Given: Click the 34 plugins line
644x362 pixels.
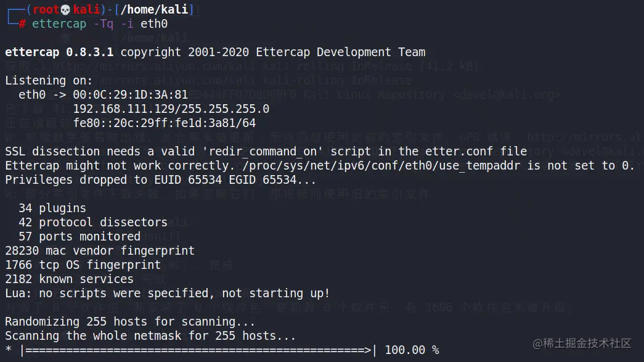Looking at the screenshot, I should point(52,208).
